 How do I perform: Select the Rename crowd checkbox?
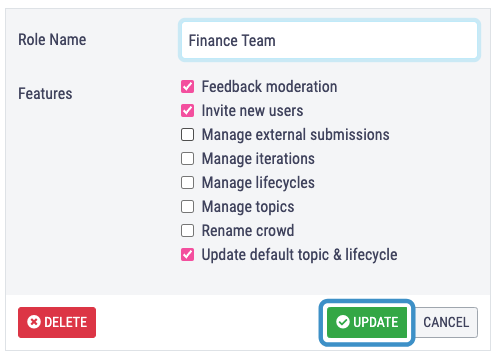pos(187,231)
